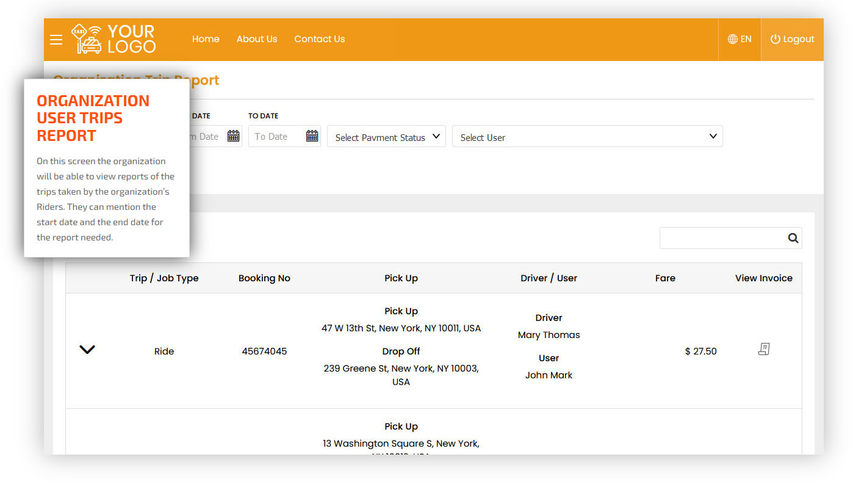
Task: Open the About Us page
Action: tap(257, 39)
